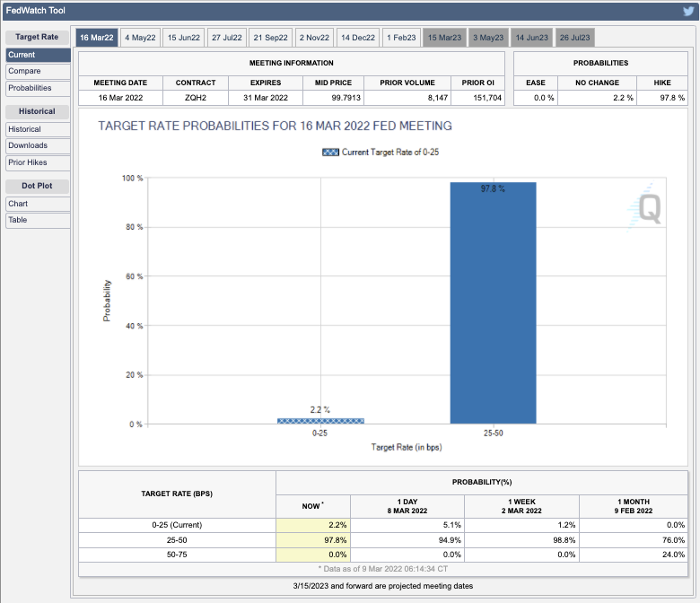The image size is (700, 603).
Task: Click the 2.2% hatched bar for 0-25
Action: click(320, 421)
